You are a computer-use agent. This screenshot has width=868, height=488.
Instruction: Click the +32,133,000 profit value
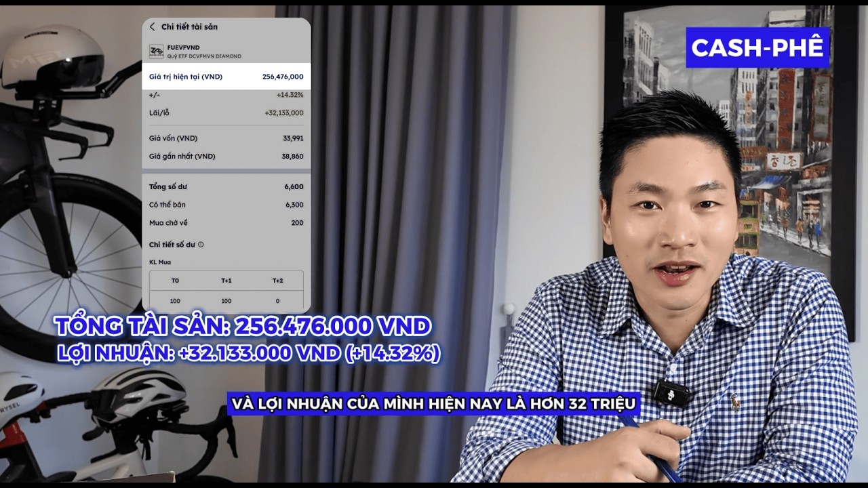283,113
